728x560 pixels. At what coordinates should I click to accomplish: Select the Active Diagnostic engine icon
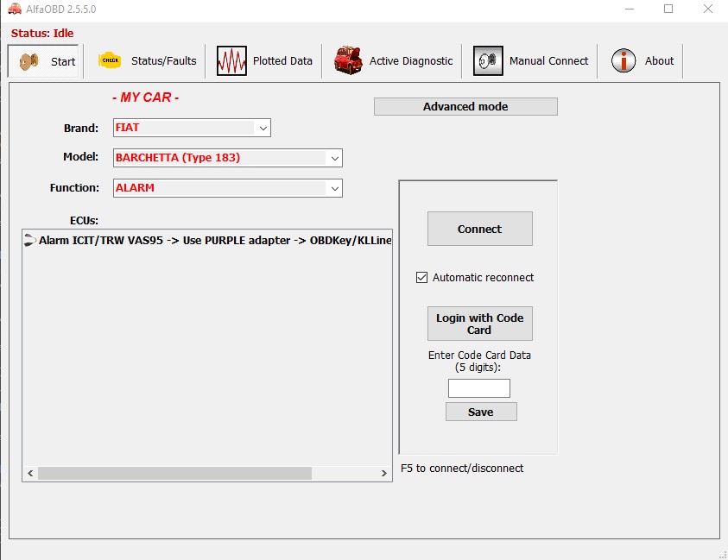click(x=349, y=61)
